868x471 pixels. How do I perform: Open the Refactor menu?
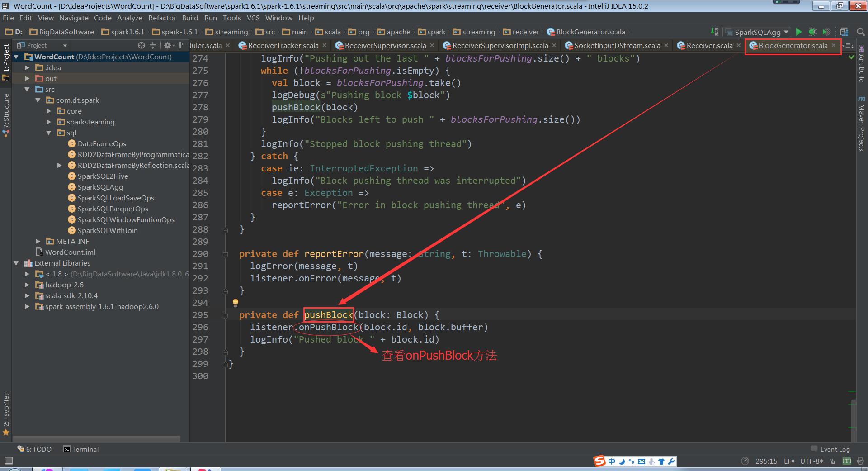tap(162, 18)
